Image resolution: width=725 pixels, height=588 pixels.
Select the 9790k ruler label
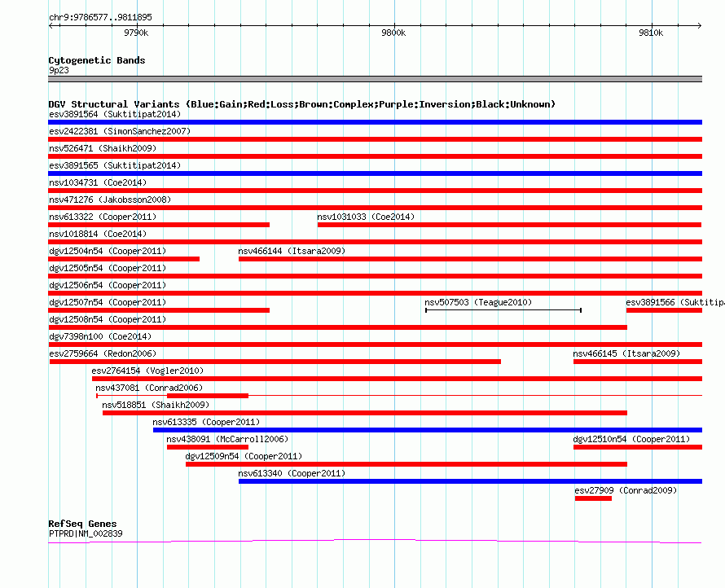(136, 33)
